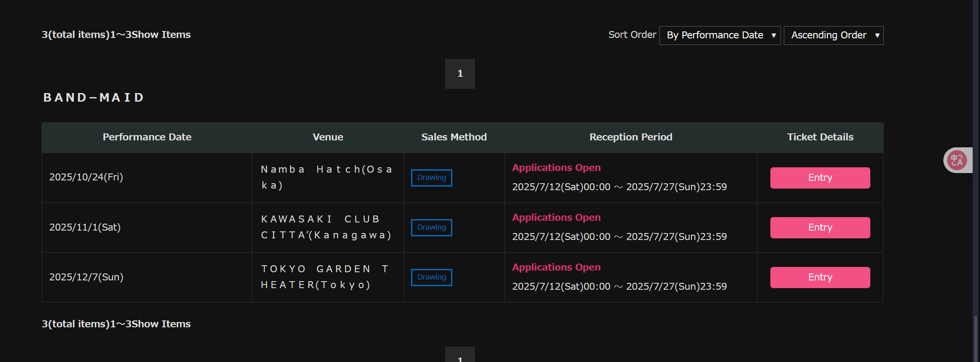This screenshot has width=980, height=362.
Task: Click the vertical page scrollbar thumb
Action: (x=976, y=339)
